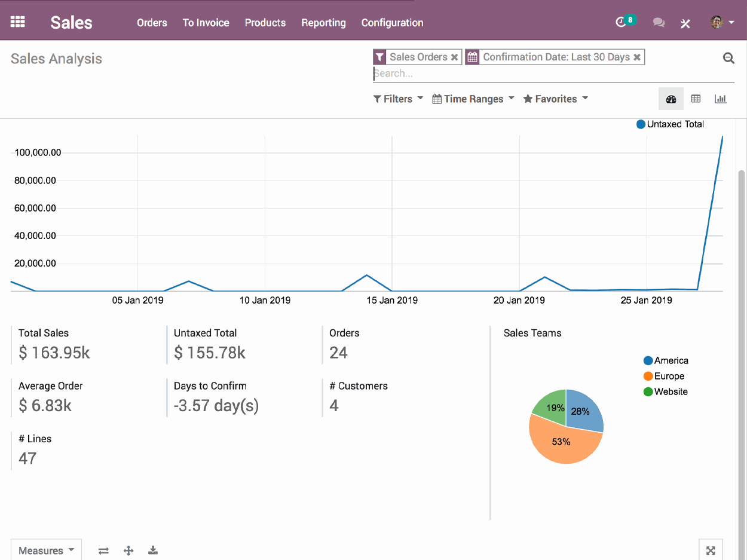This screenshot has height=560, width=747.
Task: Click the flip axis arrows icon
Action: point(104,550)
